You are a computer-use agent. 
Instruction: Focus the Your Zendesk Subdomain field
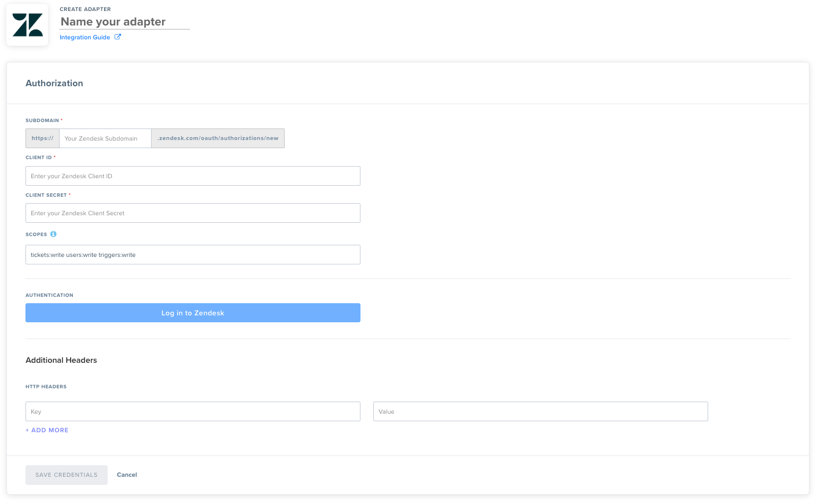[x=105, y=138]
